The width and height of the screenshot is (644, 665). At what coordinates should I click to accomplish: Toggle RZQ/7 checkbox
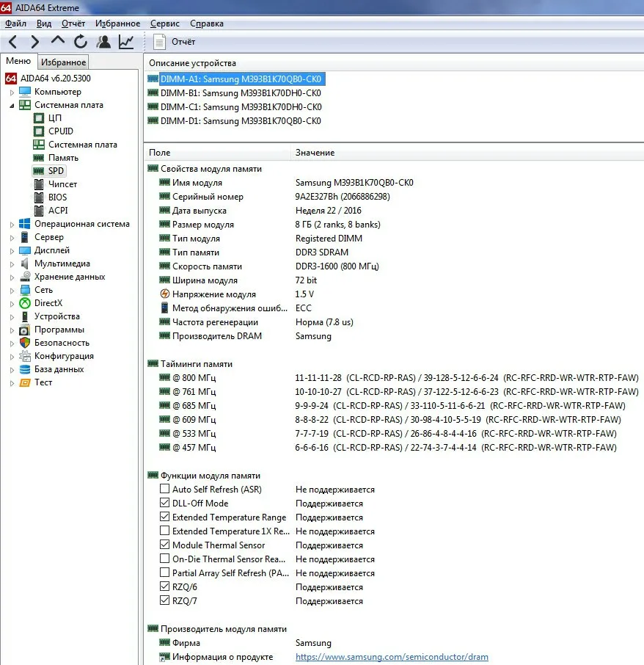pos(164,600)
